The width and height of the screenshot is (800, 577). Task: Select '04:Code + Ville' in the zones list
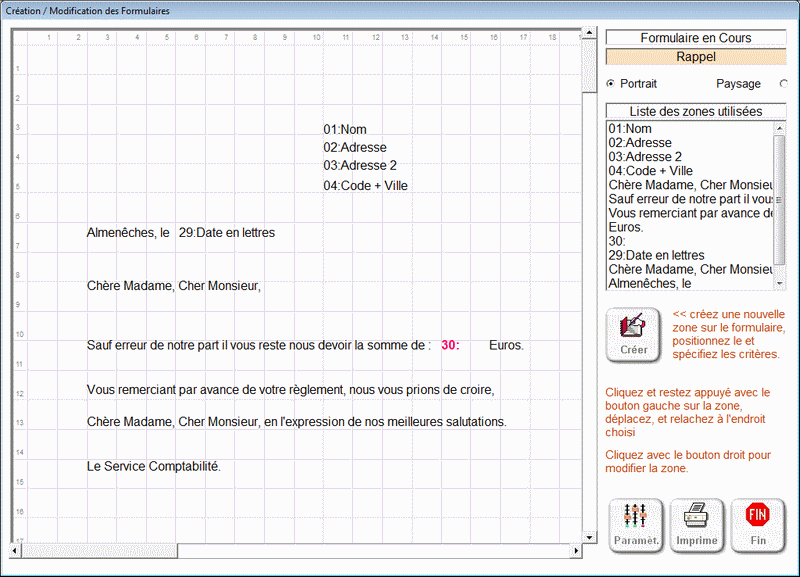(690, 171)
